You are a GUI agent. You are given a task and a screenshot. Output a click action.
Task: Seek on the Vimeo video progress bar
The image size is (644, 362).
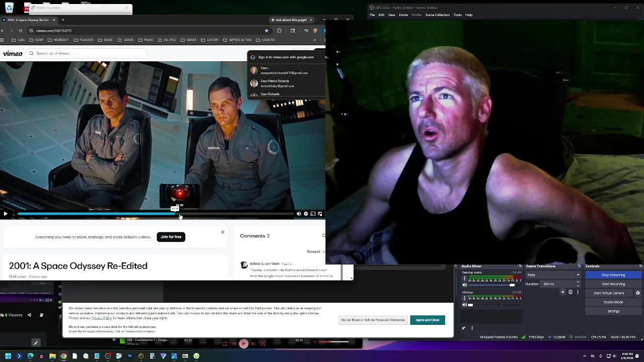(x=155, y=214)
